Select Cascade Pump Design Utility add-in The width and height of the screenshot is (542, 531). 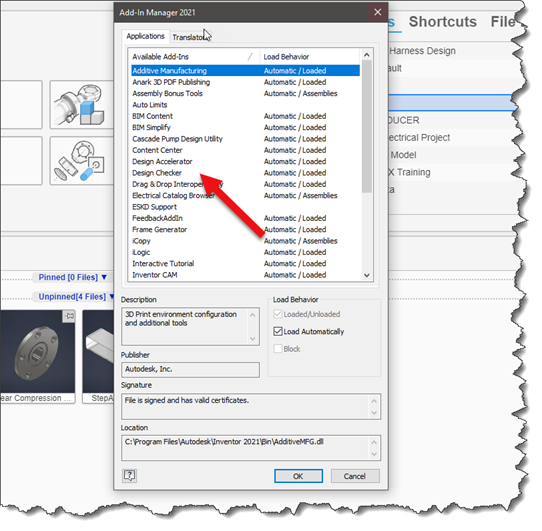(245, 139)
